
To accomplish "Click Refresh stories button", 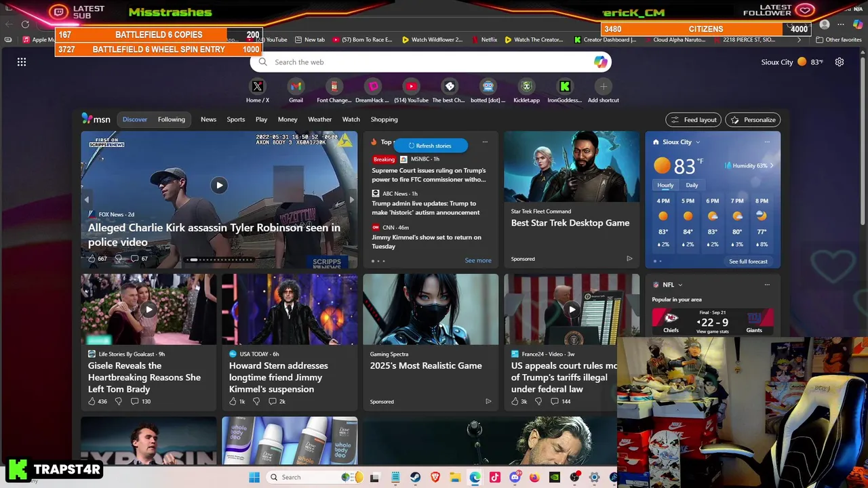I will coord(430,146).
